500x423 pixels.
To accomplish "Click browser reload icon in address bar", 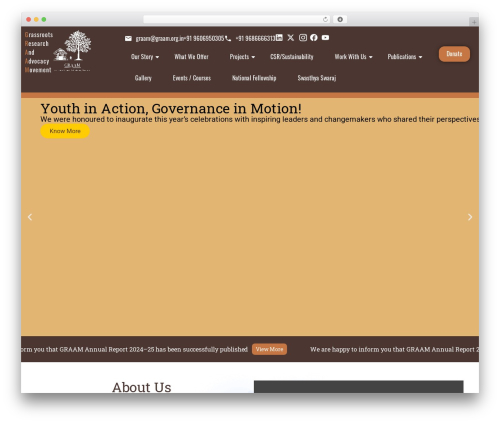I will [325, 20].
